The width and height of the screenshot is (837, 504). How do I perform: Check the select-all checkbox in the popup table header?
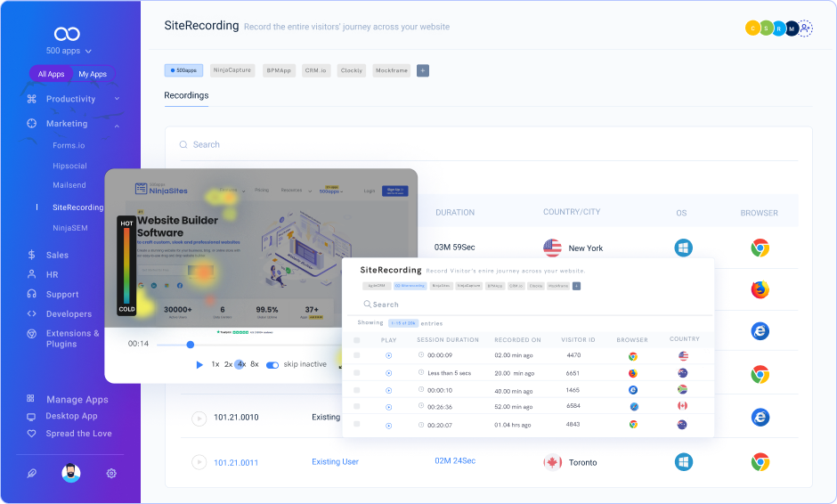coord(357,340)
